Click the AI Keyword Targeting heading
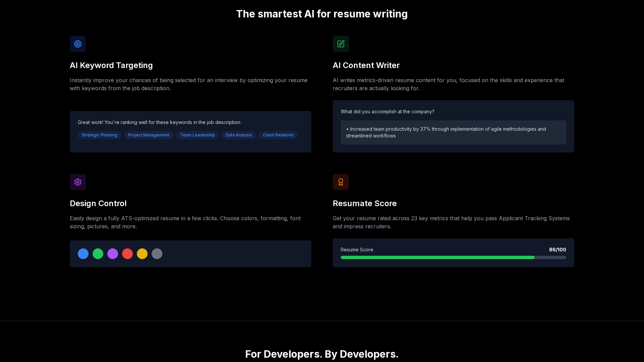 coord(111,65)
